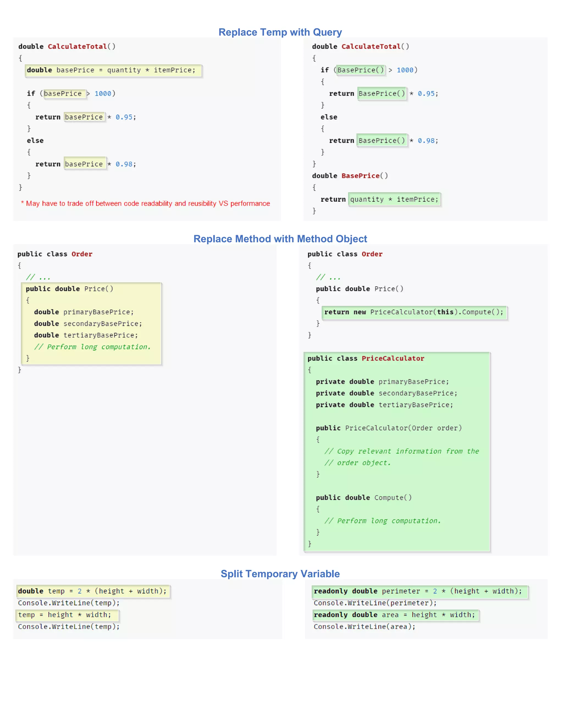Click yellow block comment '// Perform long computation.'
This screenshot has width=563, height=728.
[x=92, y=347]
